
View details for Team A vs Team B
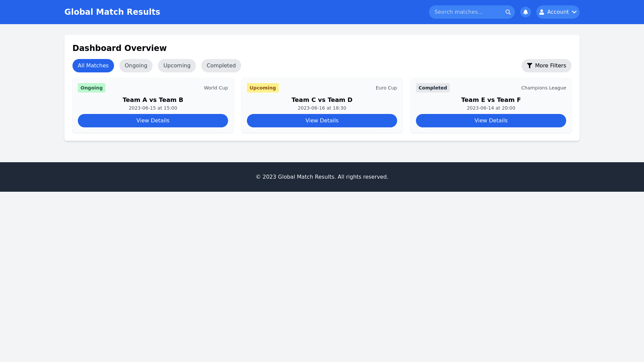[153, 121]
